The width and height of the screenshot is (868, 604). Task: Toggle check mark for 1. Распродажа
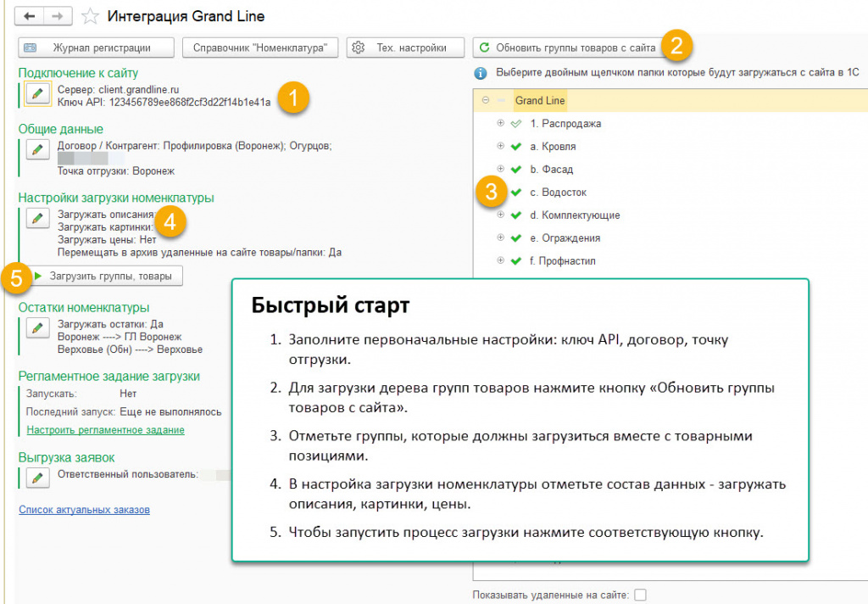point(516,124)
